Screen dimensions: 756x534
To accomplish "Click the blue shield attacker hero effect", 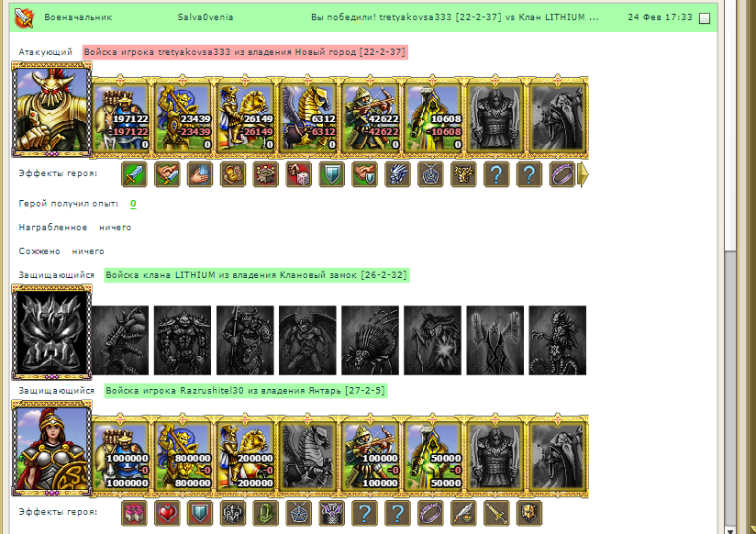I will tap(332, 174).
